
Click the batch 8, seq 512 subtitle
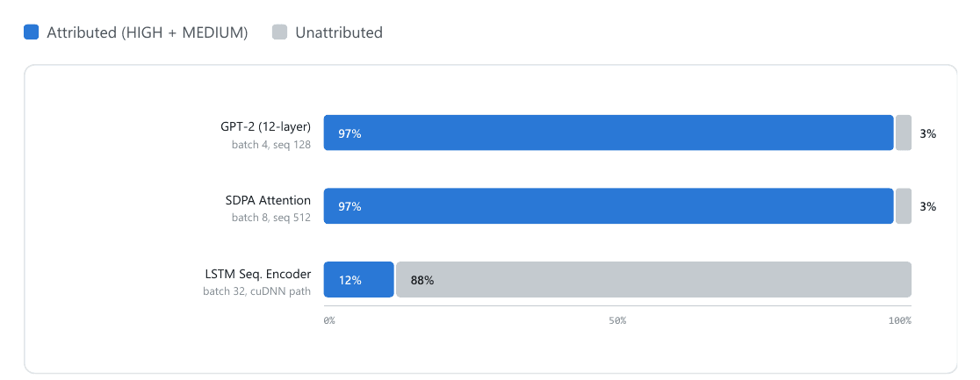(271, 219)
